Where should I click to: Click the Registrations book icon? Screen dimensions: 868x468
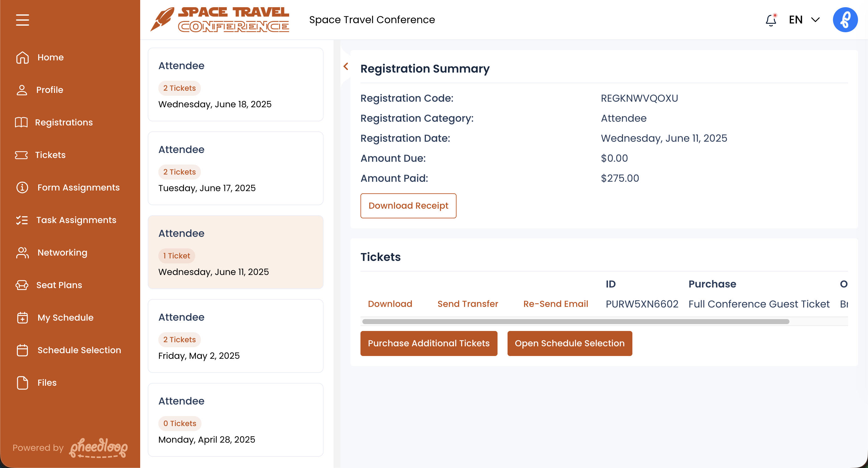[x=21, y=122]
